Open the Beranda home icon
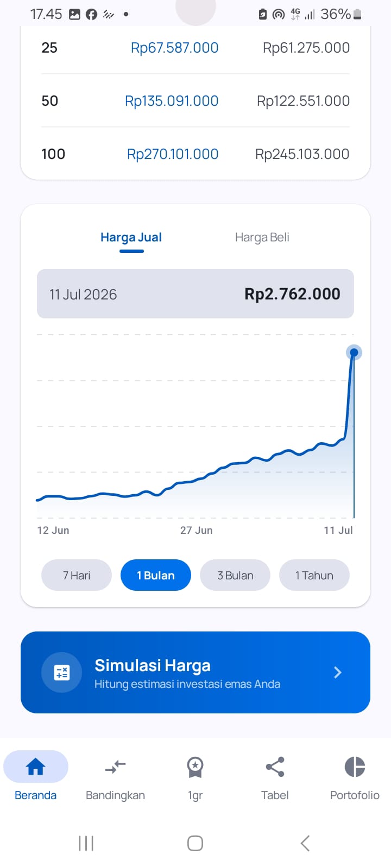 (35, 767)
